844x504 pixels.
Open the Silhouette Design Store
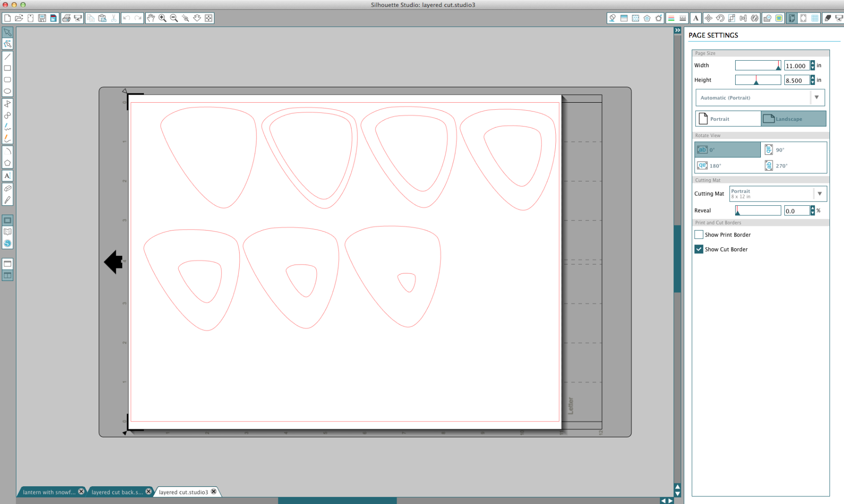tap(7, 243)
